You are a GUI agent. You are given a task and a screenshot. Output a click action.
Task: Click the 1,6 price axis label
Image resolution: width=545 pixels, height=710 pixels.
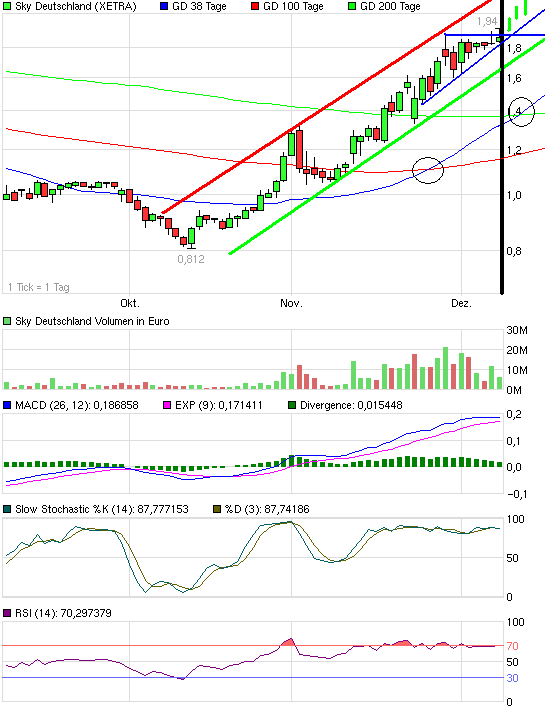click(514, 78)
